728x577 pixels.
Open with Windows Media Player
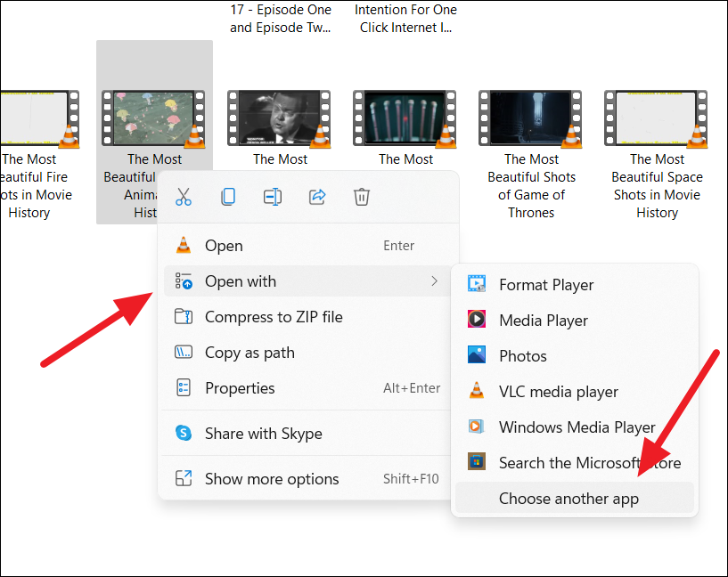pos(575,427)
